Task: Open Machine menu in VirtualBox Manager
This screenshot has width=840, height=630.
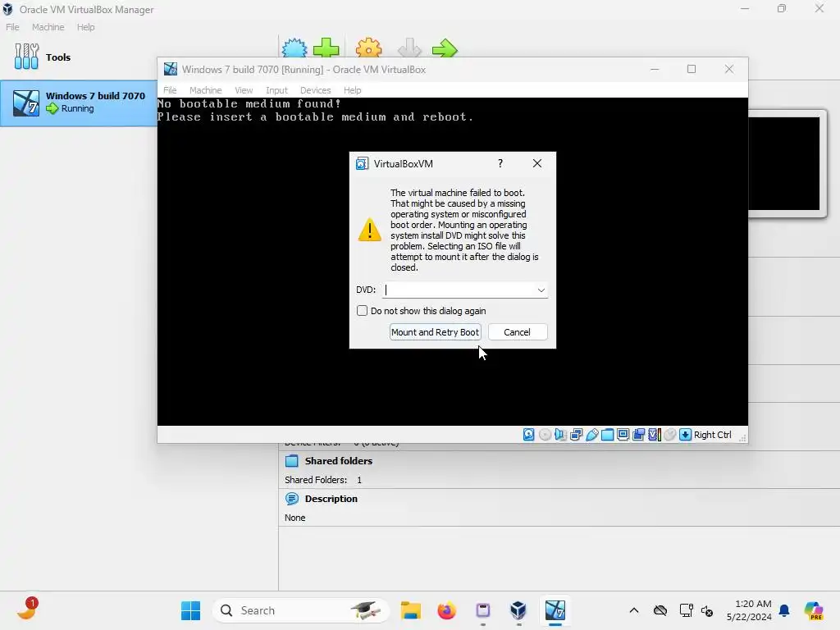Action: click(48, 27)
